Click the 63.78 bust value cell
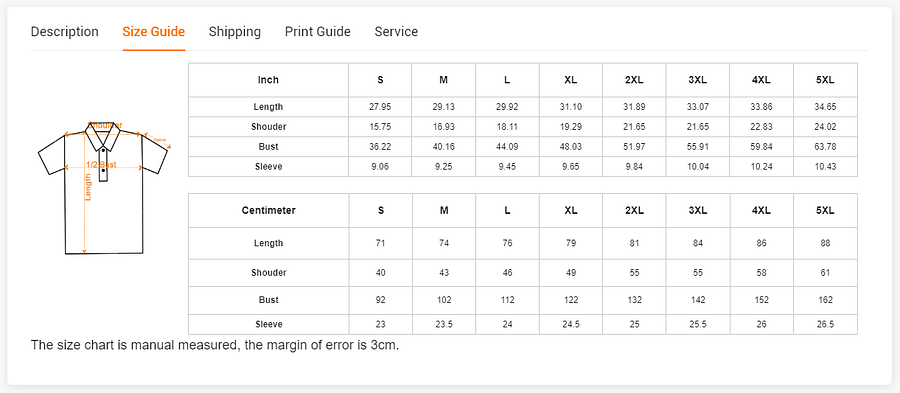 click(825, 147)
